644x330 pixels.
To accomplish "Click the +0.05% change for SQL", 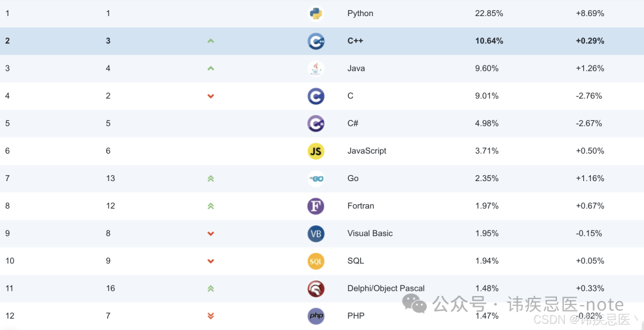I will 590,261.
